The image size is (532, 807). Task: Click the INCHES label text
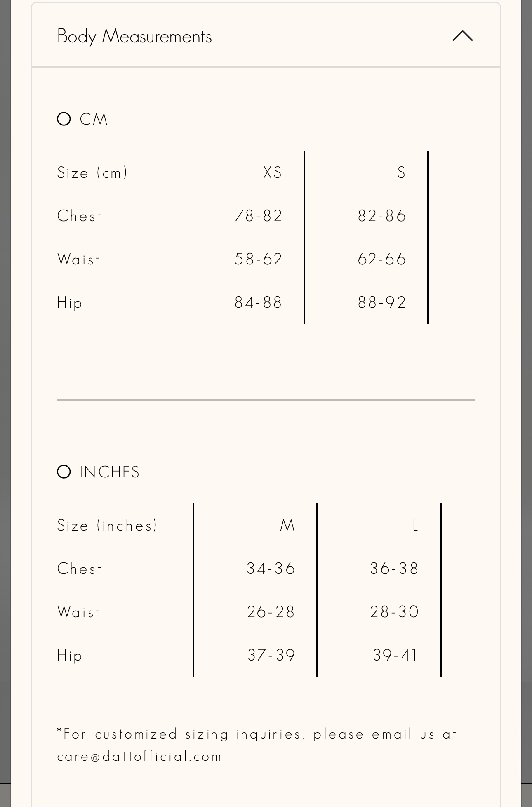click(x=110, y=472)
